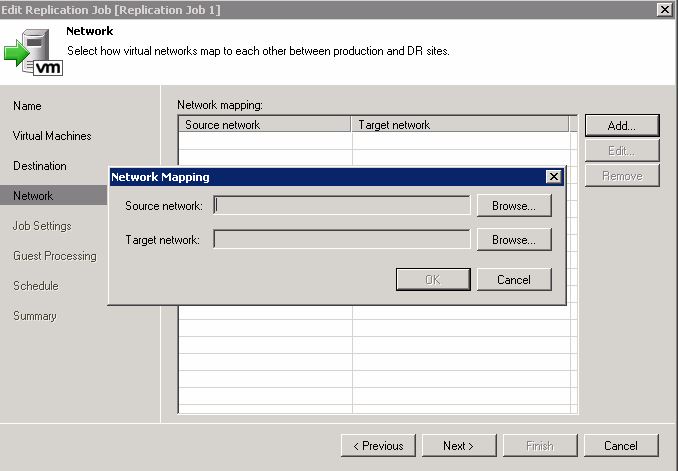Close the Edit Replication Job window
The height and width of the screenshot is (471, 678).
click(x=664, y=9)
